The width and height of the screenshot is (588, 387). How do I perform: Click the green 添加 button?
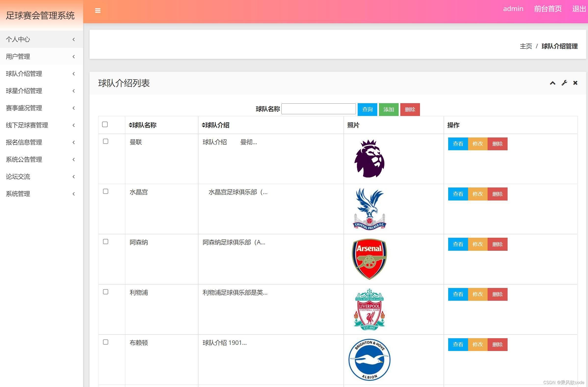coord(388,109)
